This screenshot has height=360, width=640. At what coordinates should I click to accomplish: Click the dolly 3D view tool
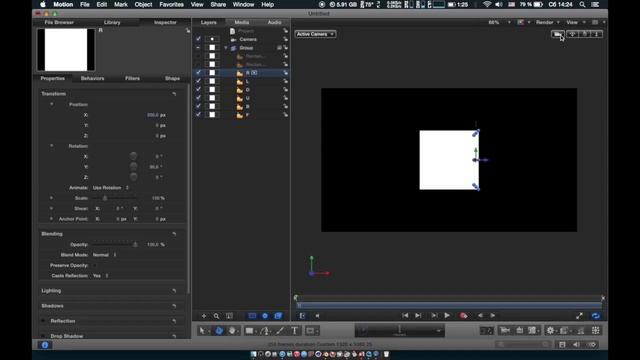(596, 34)
